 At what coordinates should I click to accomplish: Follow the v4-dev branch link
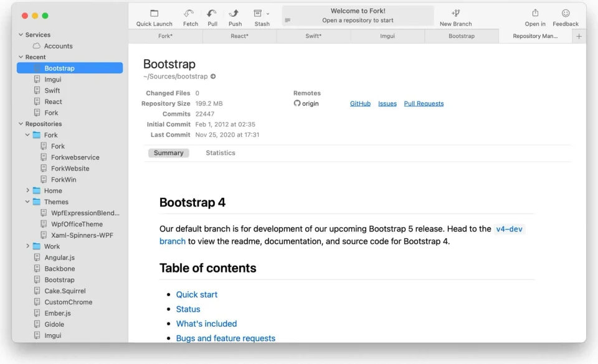click(509, 229)
